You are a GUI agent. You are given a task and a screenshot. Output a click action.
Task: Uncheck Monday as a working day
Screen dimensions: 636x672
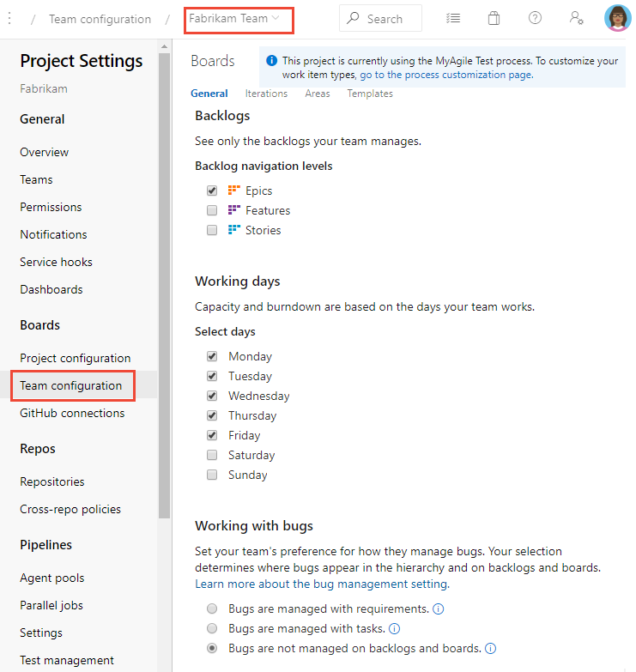pos(212,356)
